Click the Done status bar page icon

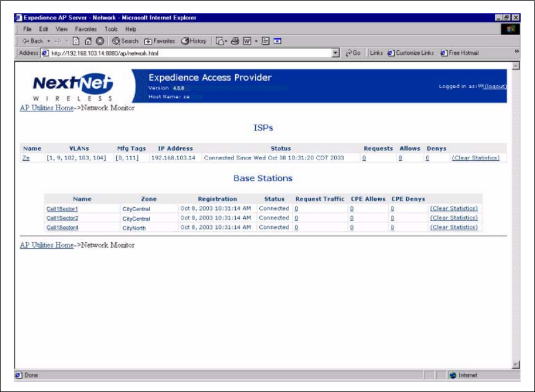tap(18, 375)
